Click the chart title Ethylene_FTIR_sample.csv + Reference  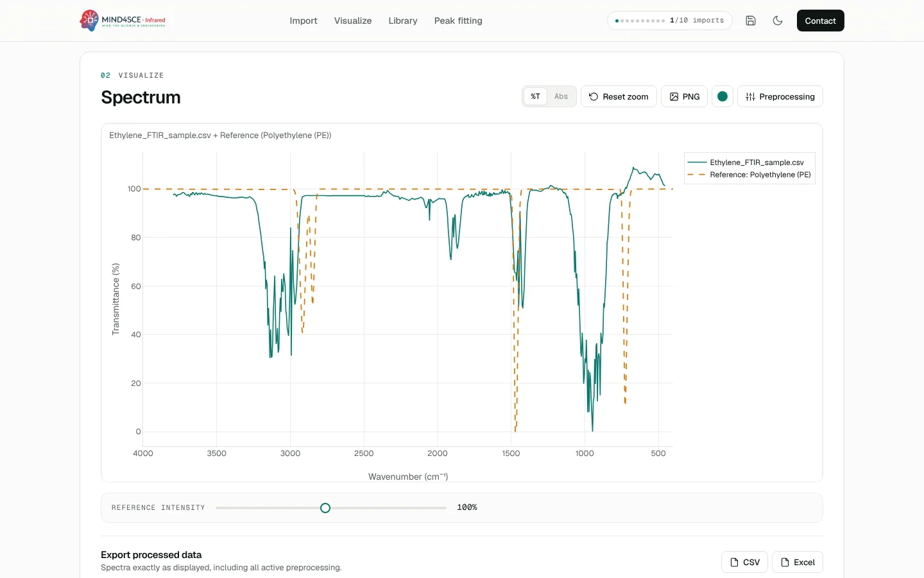(x=220, y=136)
